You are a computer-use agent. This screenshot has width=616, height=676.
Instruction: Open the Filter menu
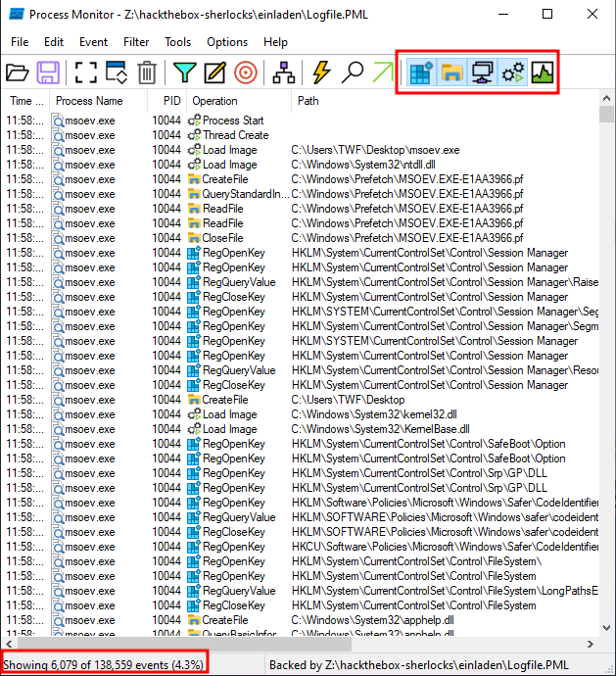(136, 42)
